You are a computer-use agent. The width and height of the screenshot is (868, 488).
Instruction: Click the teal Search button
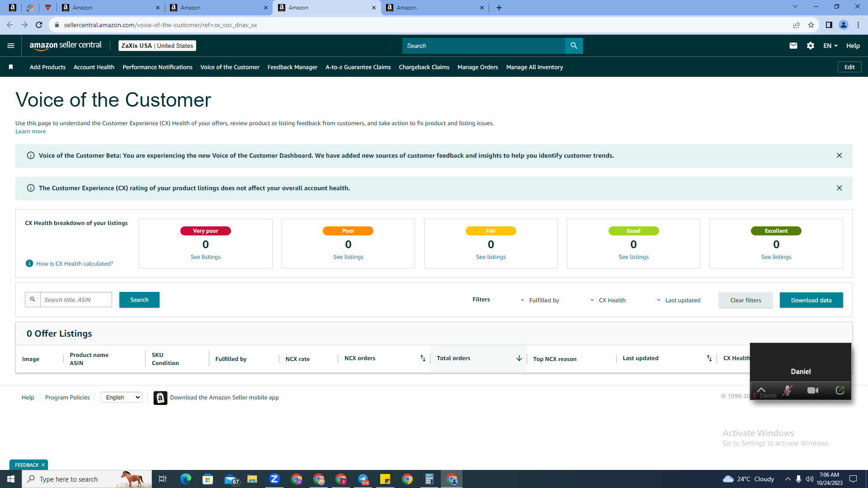(x=139, y=300)
